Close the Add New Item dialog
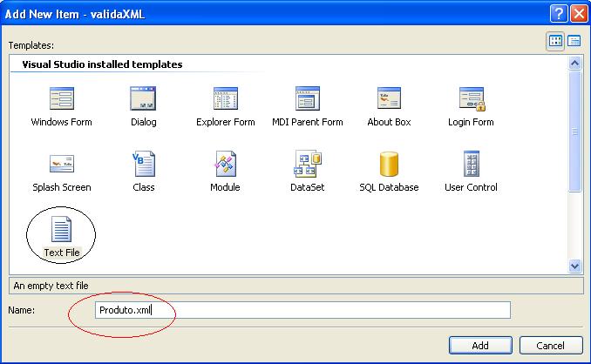Viewport: 591px width, 364px height. (x=579, y=14)
